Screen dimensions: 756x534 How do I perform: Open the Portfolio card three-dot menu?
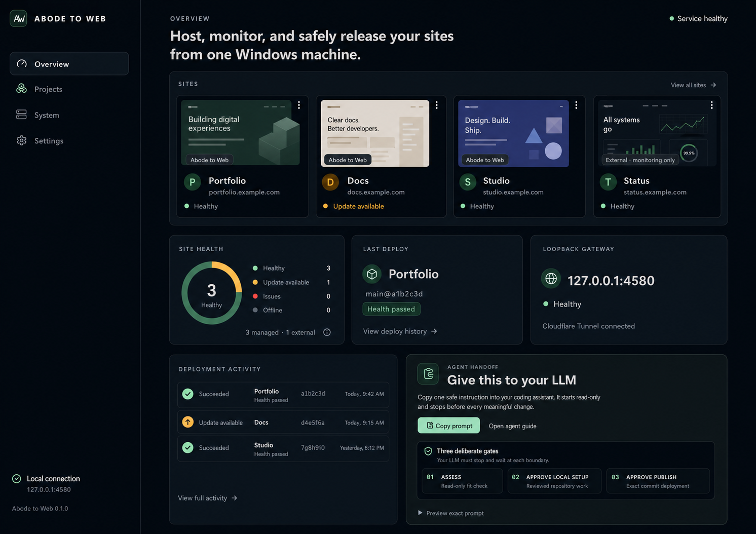(x=299, y=105)
